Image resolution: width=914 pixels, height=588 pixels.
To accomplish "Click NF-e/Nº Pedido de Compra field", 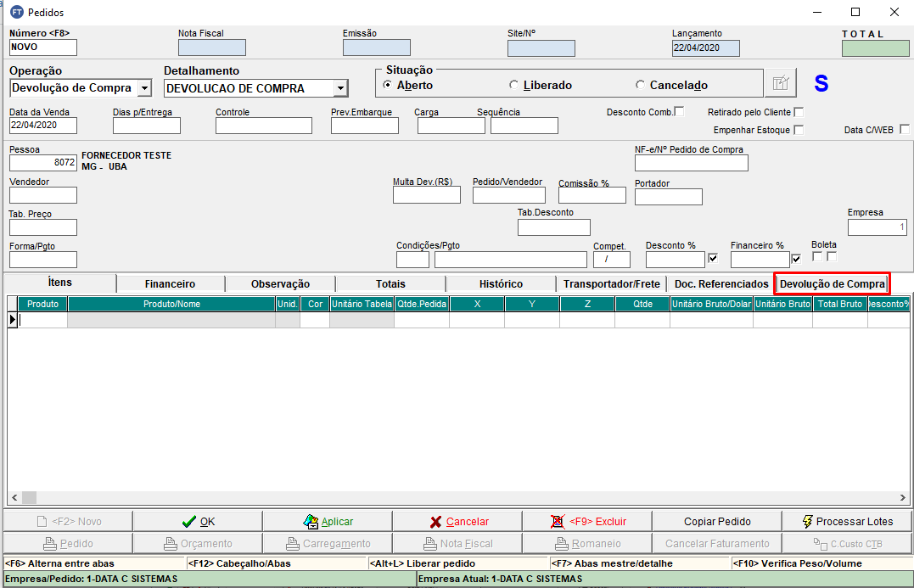I will (x=692, y=163).
